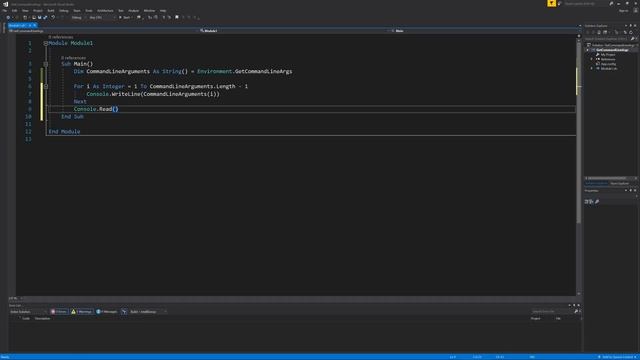Click the Error List clear filter icon
This screenshot has height=360, width=640.
pyautogui.click(x=124, y=312)
